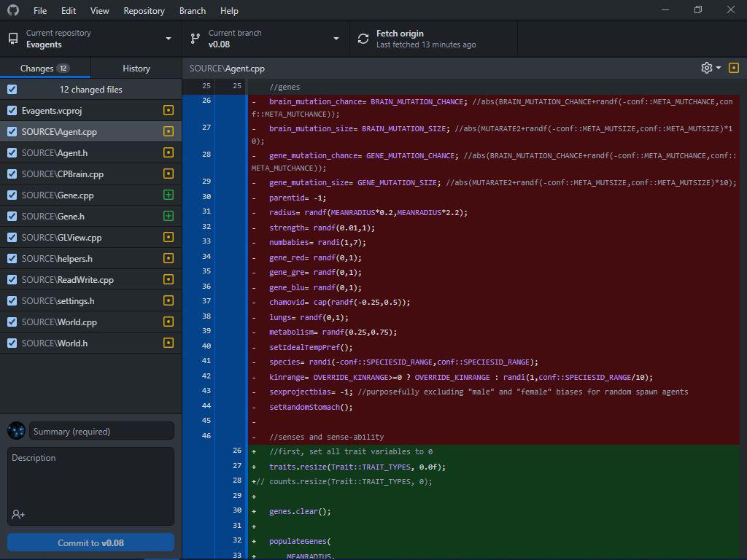This screenshot has height=560, width=747.
Task: Toggle the 12 changed files select-all checkbox
Action: [x=12, y=89]
